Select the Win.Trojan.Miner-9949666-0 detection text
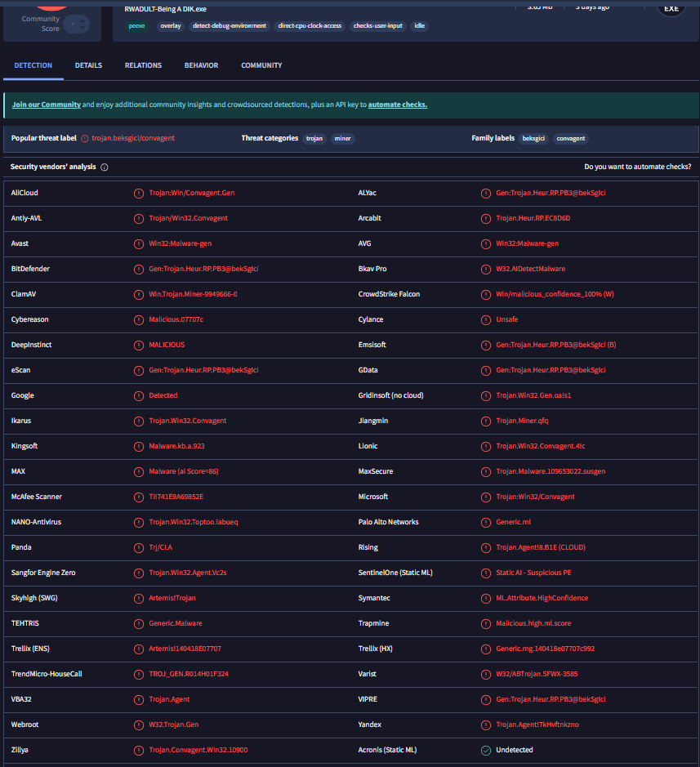Viewport: 700px width, 767px height. click(194, 294)
